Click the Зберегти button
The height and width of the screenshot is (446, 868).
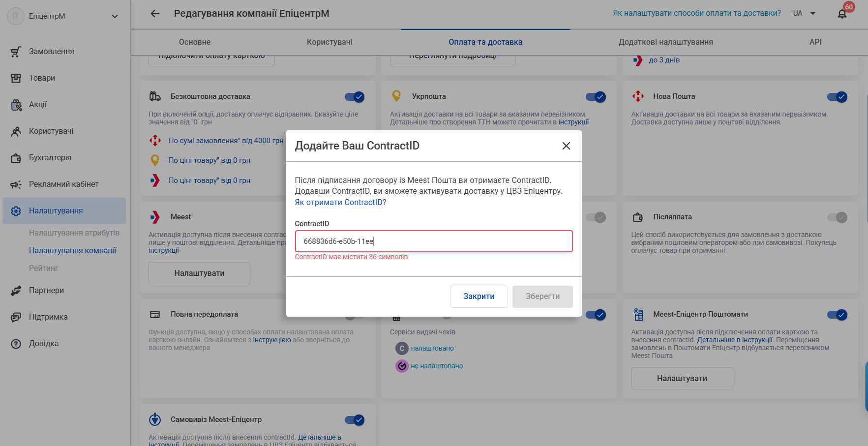(x=542, y=297)
